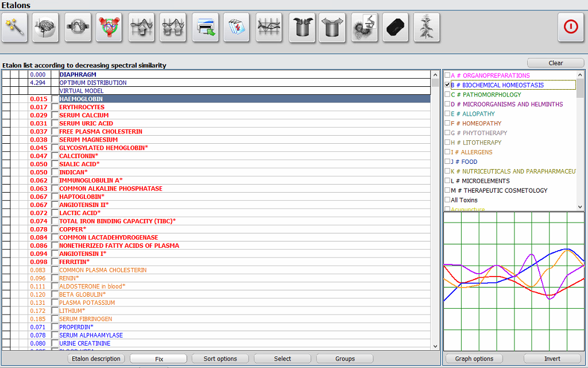This screenshot has width=588, height=368.
Task: Open the Sort options menu
Action: click(220, 359)
